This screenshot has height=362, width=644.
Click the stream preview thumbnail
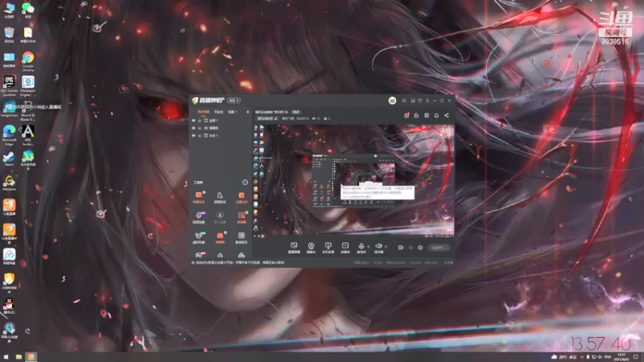coord(353,181)
